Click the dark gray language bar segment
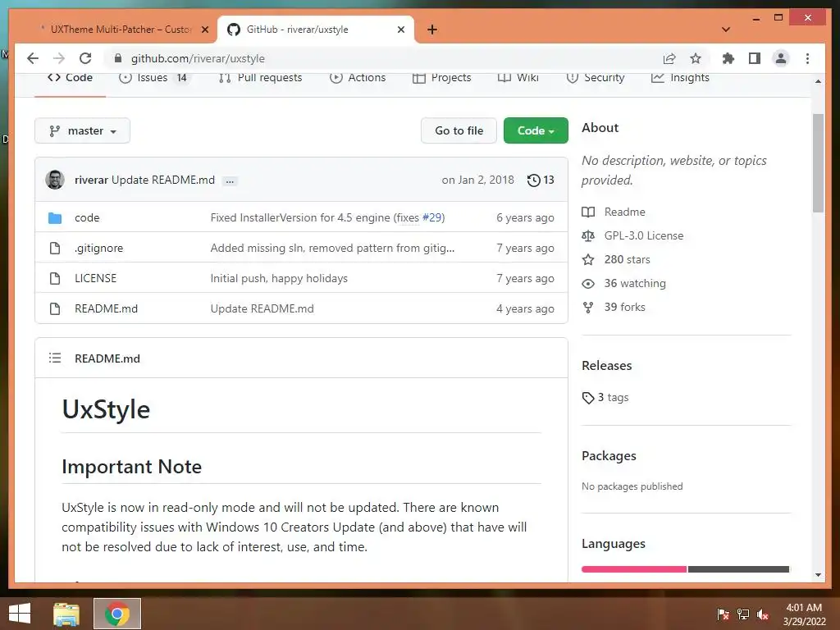 tap(739, 569)
